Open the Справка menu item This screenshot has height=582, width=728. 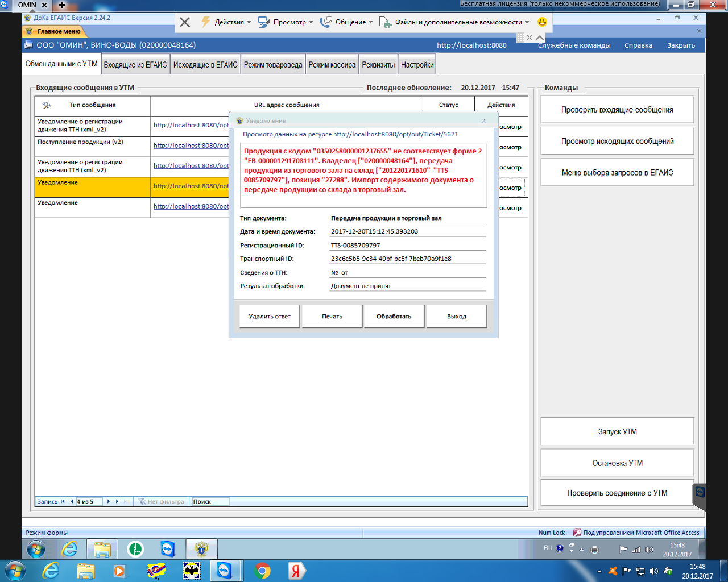(x=638, y=45)
